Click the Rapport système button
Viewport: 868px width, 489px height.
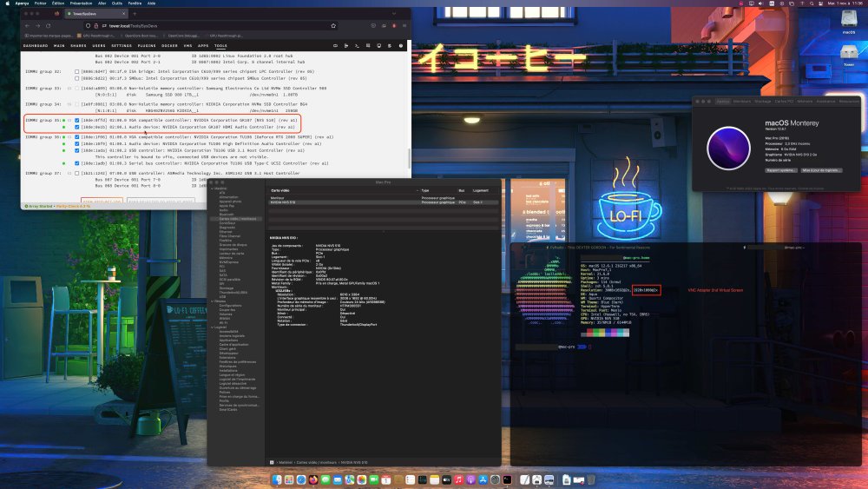[x=780, y=170]
